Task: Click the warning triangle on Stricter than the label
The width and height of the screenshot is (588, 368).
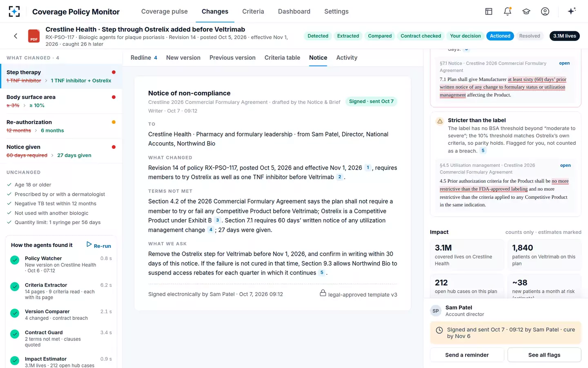Action: click(x=440, y=121)
